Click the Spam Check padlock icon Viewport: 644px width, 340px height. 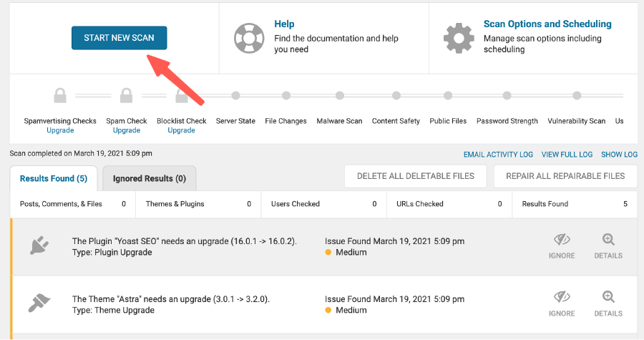[127, 95]
